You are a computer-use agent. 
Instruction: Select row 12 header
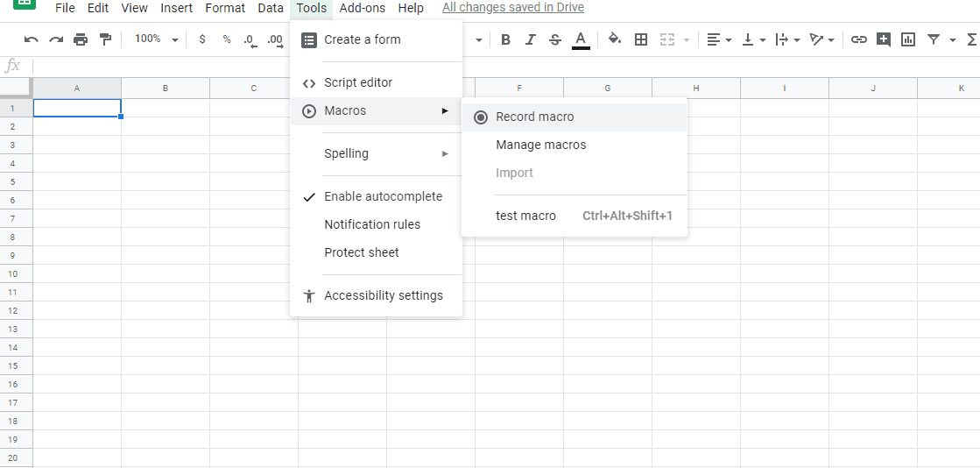point(17,310)
